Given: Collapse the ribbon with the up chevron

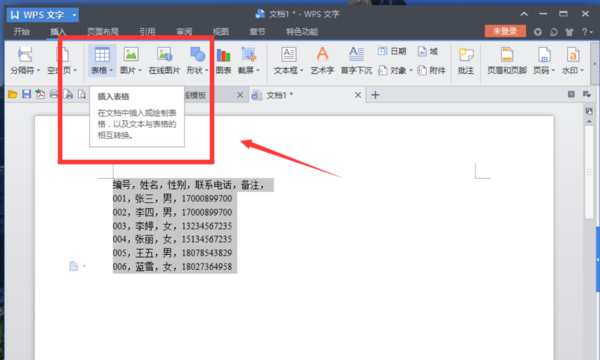Looking at the screenshot, I should coord(524,14).
